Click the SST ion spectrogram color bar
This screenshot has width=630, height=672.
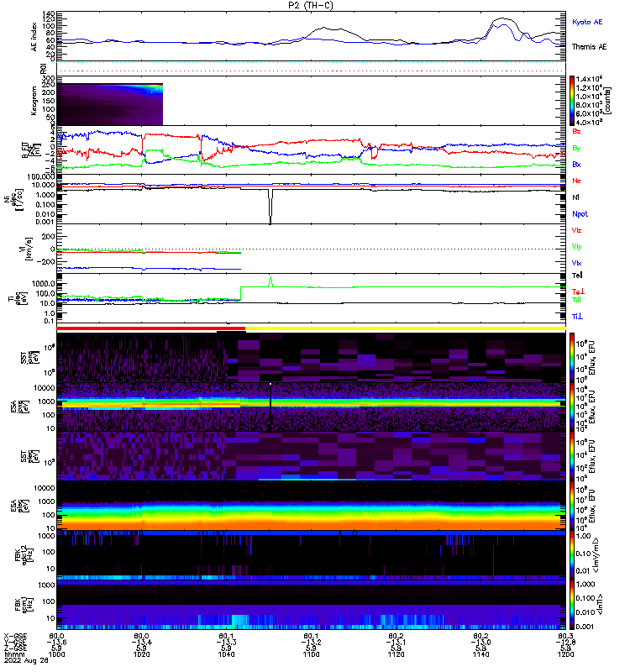pyautogui.click(x=572, y=358)
